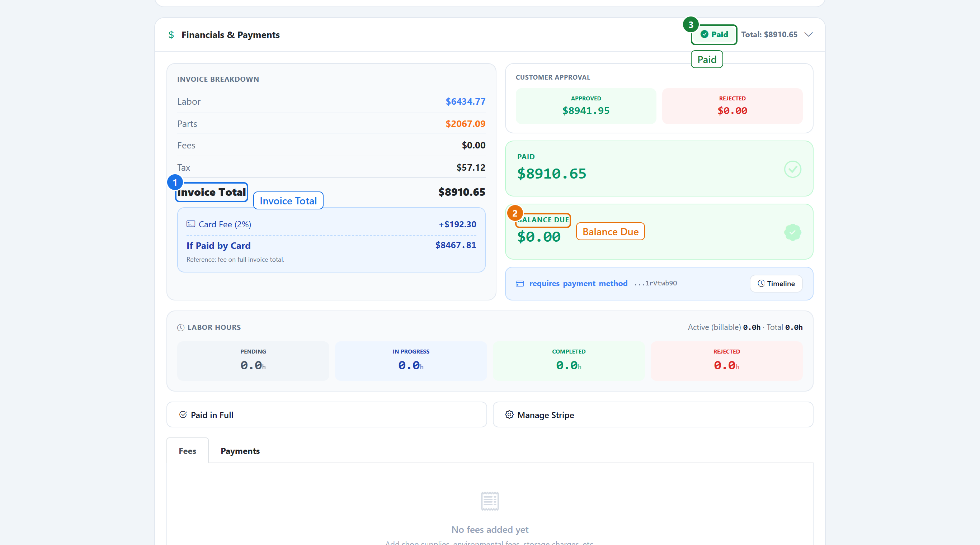This screenshot has width=980, height=545.
Task: Click the Paid amount $8910.65 in green card
Action: click(x=552, y=174)
